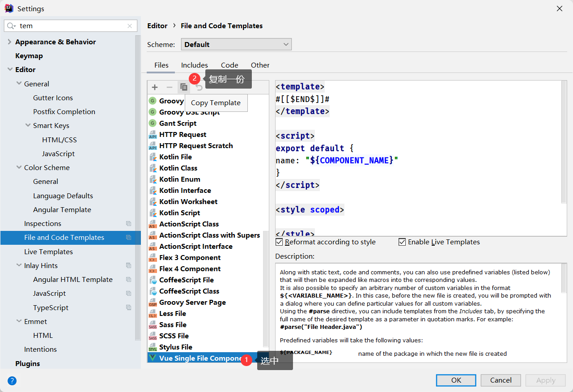Click the Editor breadcrumb link

click(157, 26)
